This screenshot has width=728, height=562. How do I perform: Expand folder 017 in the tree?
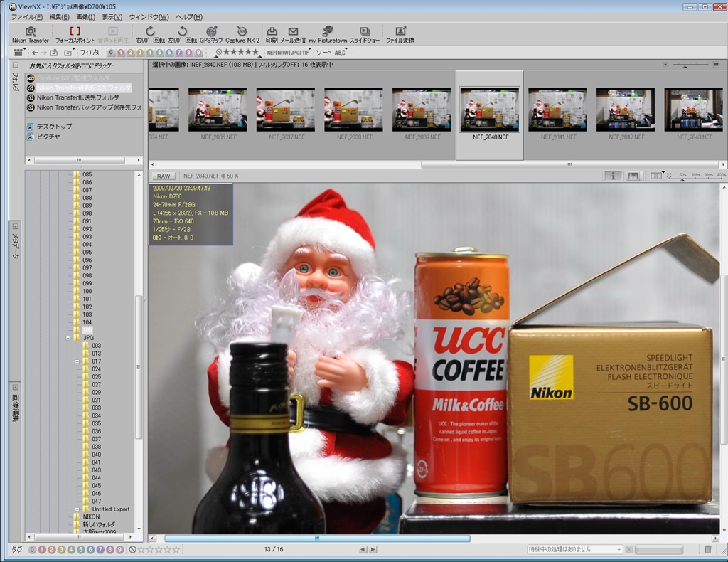tap(77, 361)
